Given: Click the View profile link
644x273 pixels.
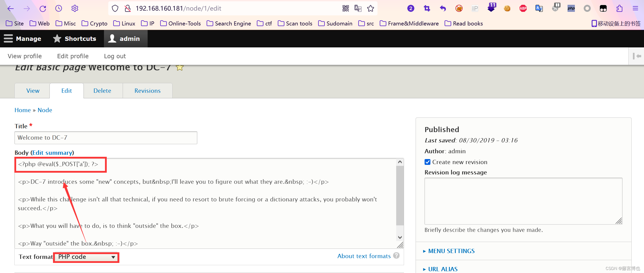Looking at the screenshot, I should [25, 56].
